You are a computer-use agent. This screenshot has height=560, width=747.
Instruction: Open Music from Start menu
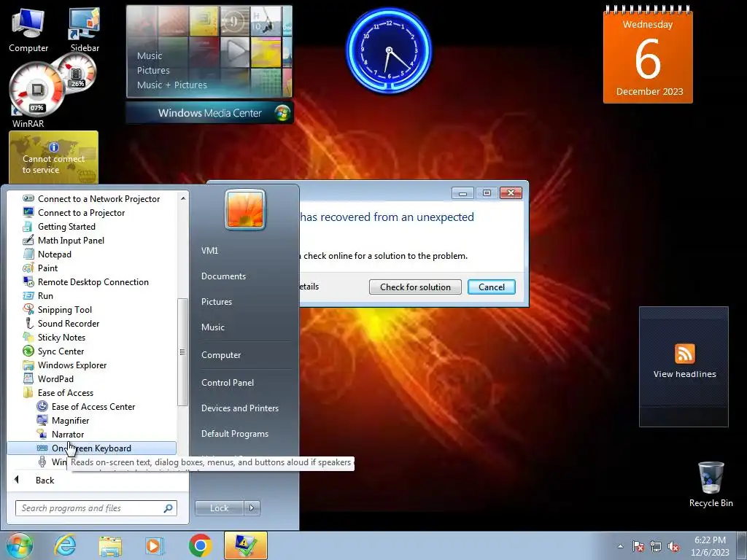pos(213,327)
